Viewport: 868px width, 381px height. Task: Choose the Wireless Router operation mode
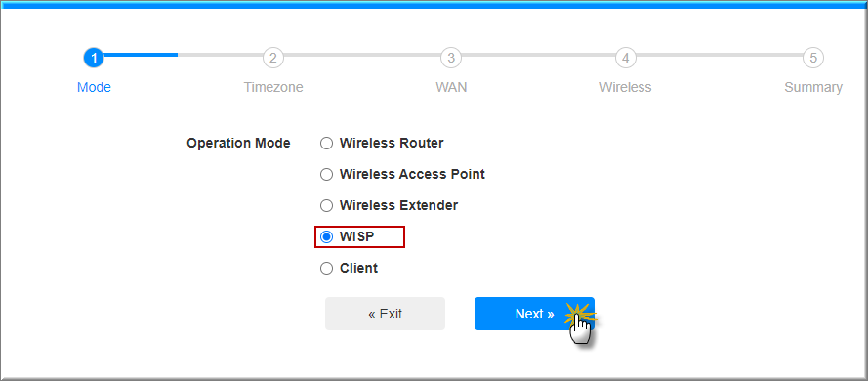point(327,144)
